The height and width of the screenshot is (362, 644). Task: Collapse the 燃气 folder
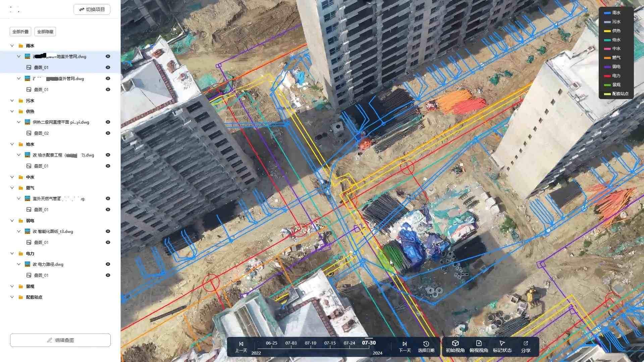click(12, 188)
